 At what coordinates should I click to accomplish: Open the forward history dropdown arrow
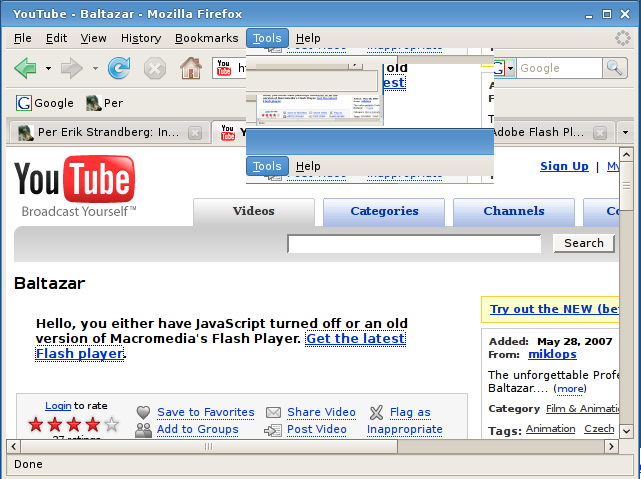(x=95, y=68)
